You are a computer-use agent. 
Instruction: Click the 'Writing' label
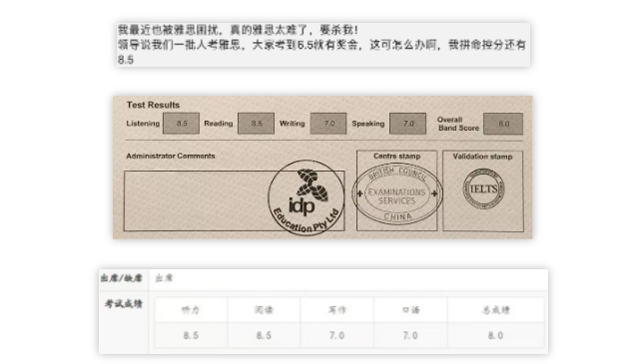click(x=293, y=124)
